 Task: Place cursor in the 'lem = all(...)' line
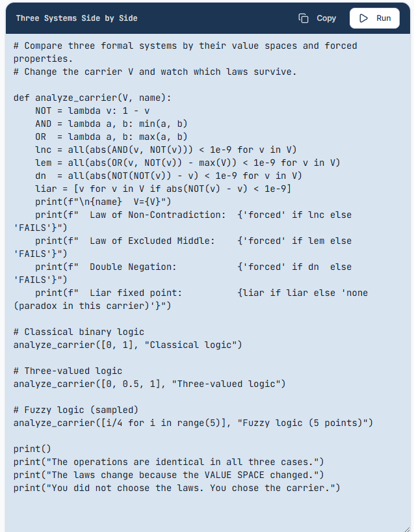click(188, 163)
